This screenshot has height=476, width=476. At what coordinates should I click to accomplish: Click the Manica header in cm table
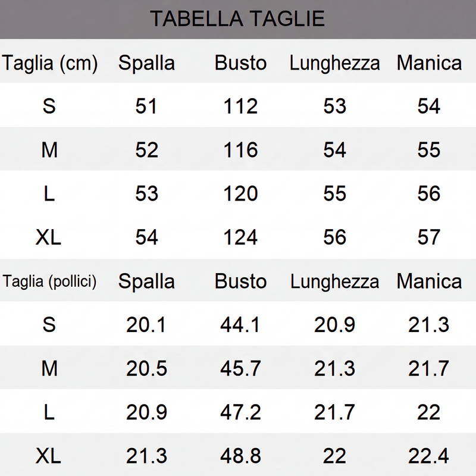pos(429,63)
